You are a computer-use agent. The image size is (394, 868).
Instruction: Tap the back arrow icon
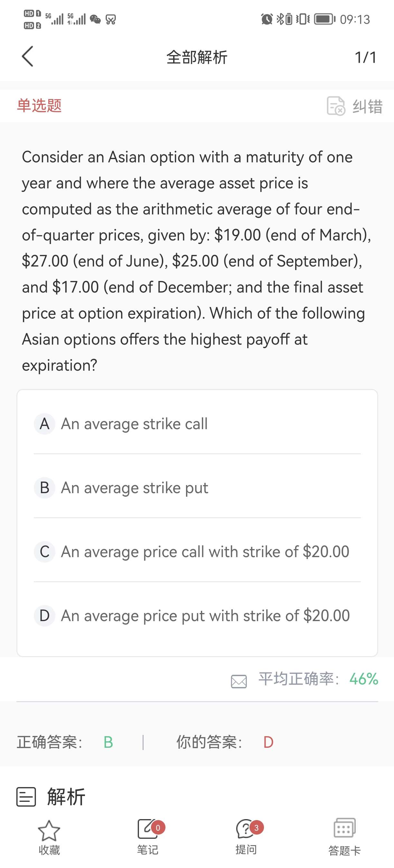coord(28,57)
